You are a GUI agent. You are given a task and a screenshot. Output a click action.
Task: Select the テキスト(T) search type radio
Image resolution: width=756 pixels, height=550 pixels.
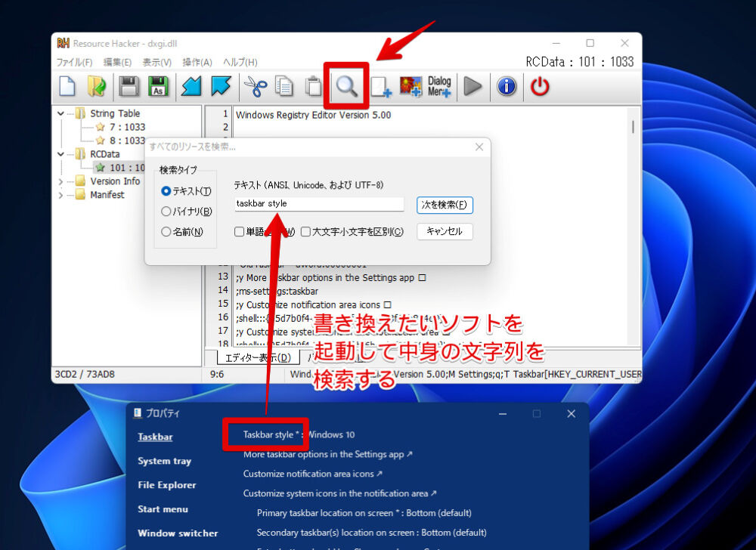pos(166,191)
